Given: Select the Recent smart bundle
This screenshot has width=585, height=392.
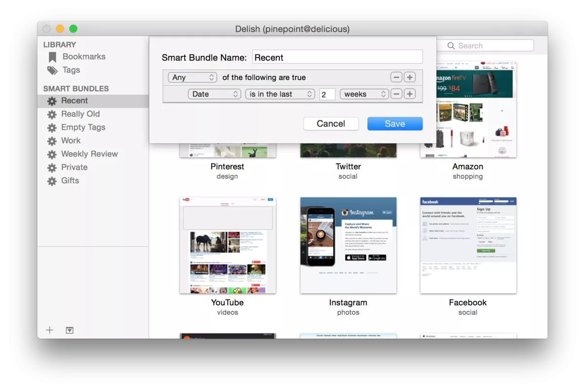Looking at the screenshot, I should [x=93, y=101].
